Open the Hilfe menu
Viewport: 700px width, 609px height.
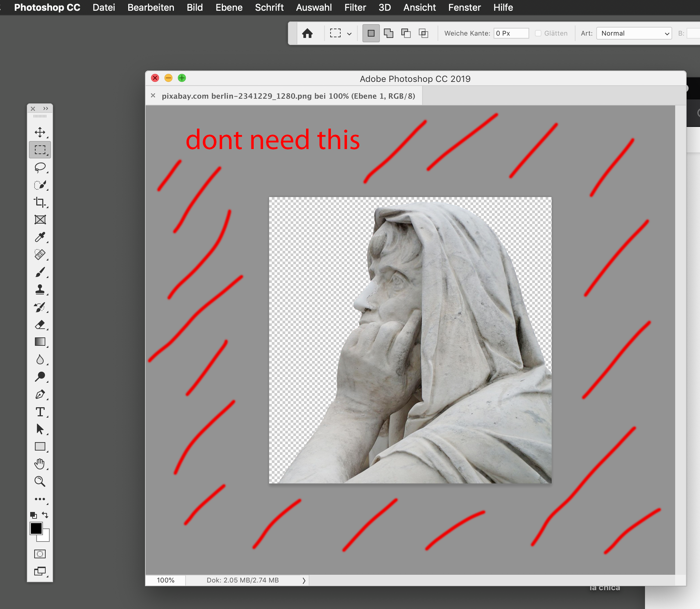tap(503, 7)
